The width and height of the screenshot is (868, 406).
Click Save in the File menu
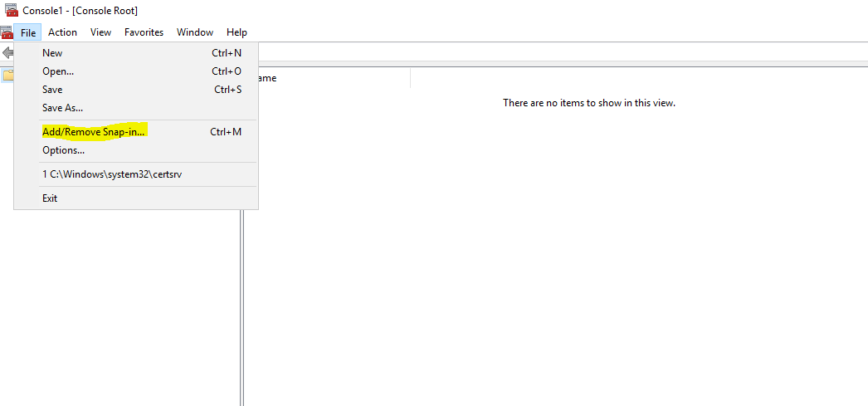pos(52,90)
